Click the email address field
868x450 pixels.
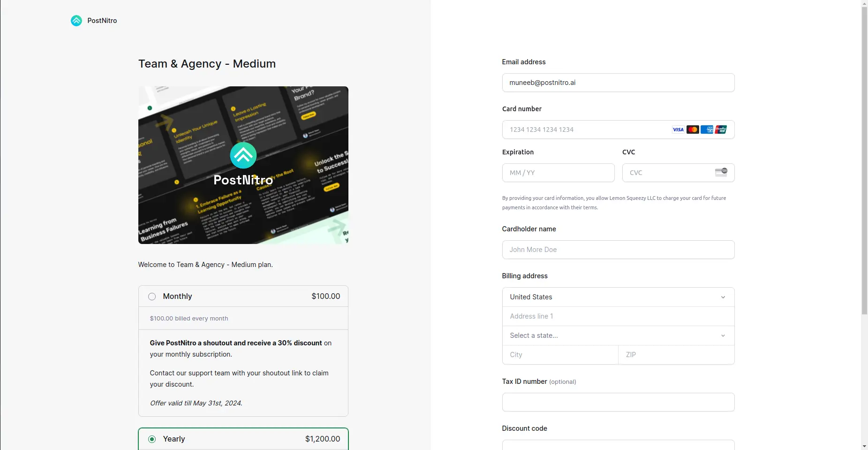tap(618, 83)
